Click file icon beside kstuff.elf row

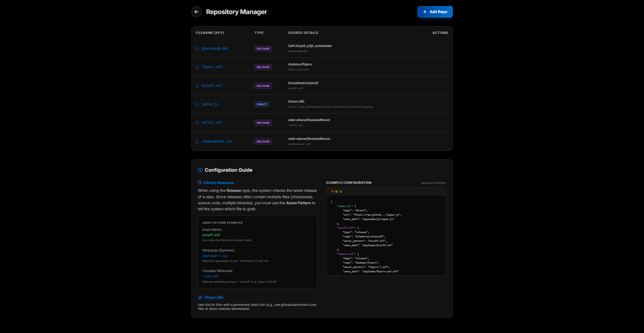pos(197,86)
